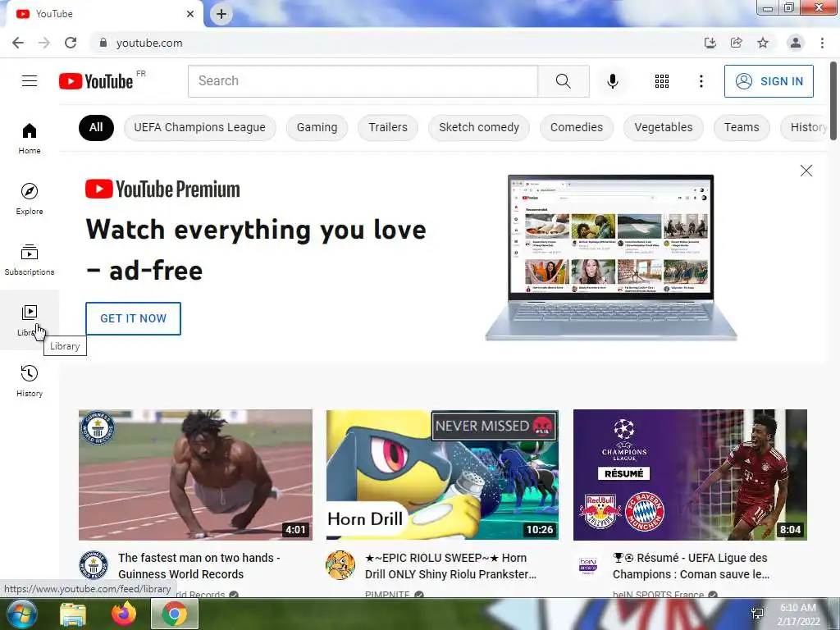Click the network tray icon
The height and width of the screenshot is (630, 840).
click(757, 614)
